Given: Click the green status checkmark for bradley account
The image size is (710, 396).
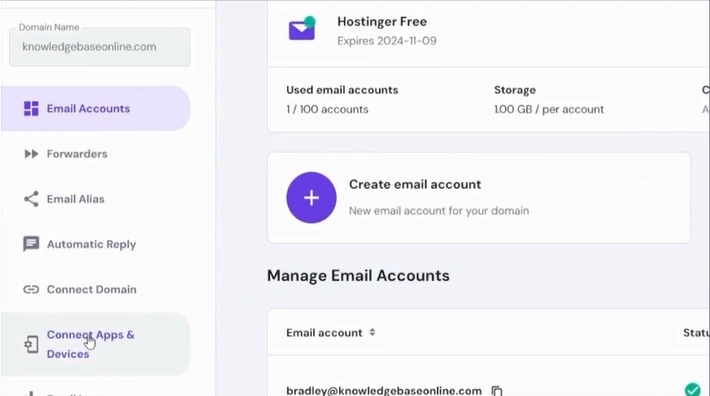Looking at the screenshot, I should click(x=692, y=390).
